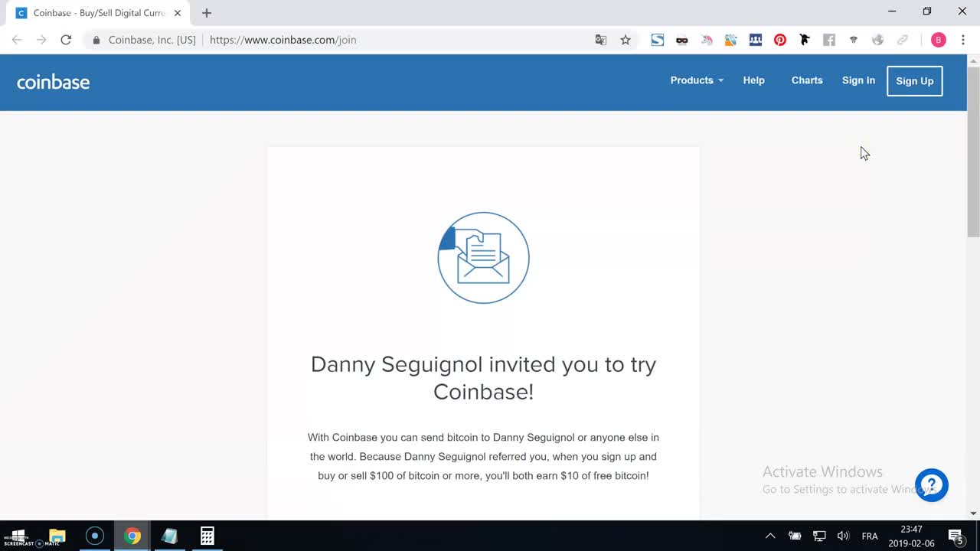Bookmark this page with the star icon
This screenshot has width=980, height=551.
pos(626,40)
